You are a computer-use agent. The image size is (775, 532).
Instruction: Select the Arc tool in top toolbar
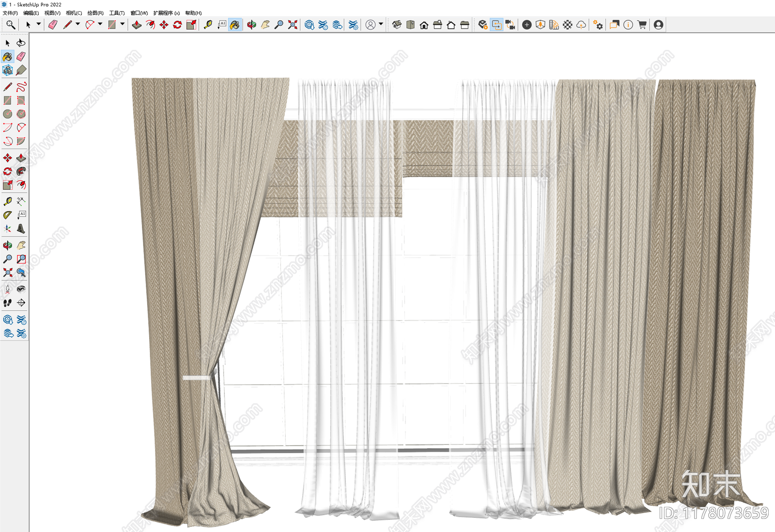click(90, 25)
